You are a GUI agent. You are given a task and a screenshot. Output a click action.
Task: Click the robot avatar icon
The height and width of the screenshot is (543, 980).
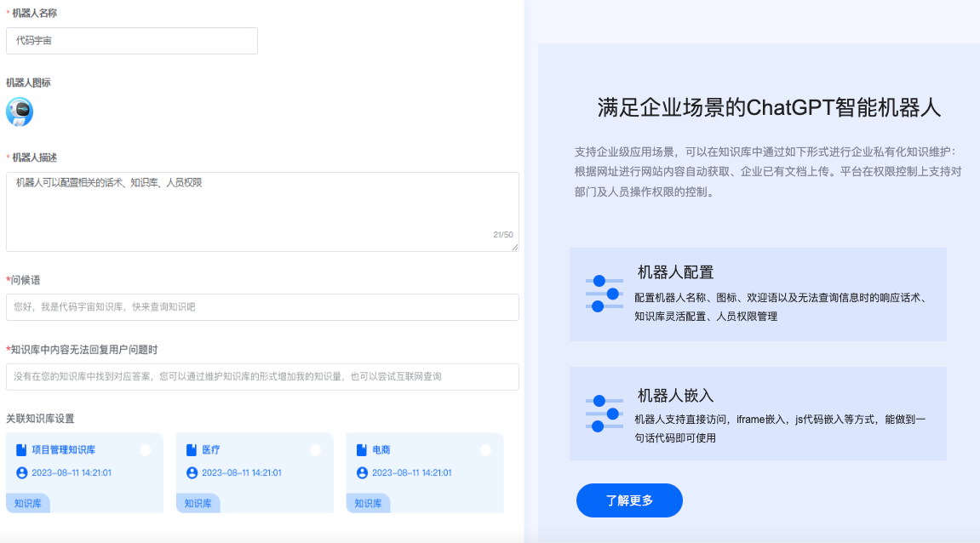click(x=20, y=111)
